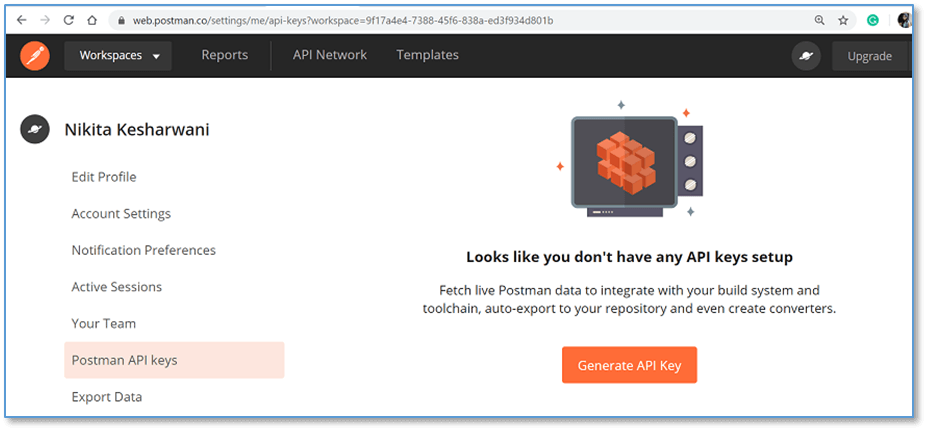The image size is (927, 431).
Task: Reload the page with refresh icon
Action: 69,20
